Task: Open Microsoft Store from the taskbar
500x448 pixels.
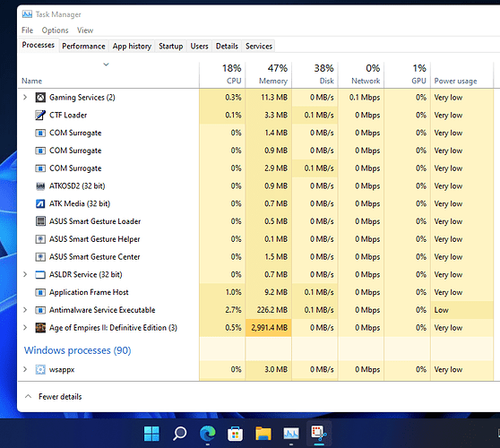Action: point(236,434)
